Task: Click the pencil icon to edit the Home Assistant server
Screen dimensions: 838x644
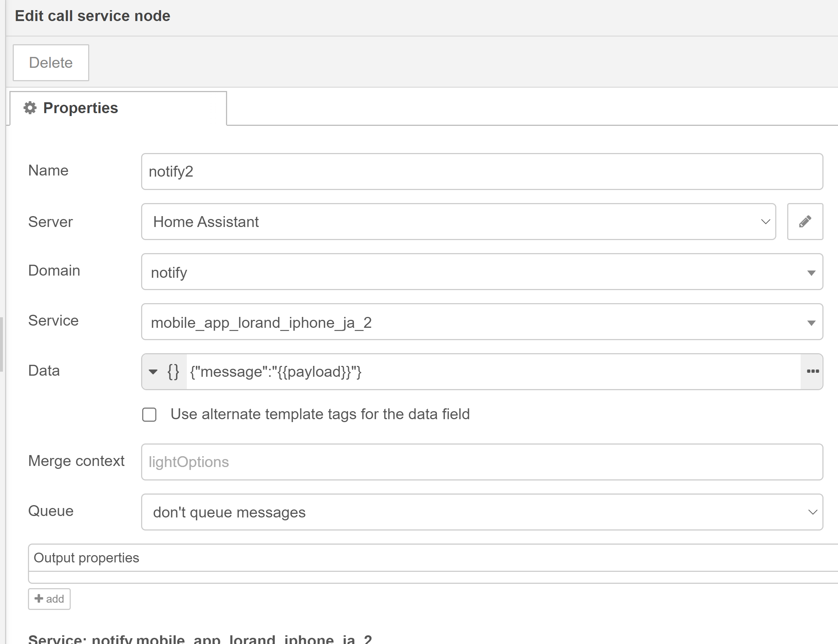Action: click(x=805, y=222)
